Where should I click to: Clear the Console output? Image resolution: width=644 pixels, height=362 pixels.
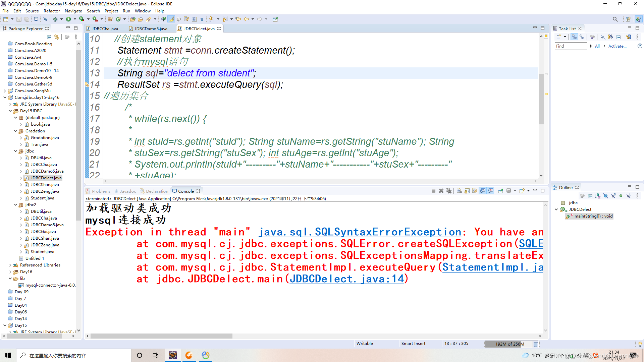(x=459, y=191)
